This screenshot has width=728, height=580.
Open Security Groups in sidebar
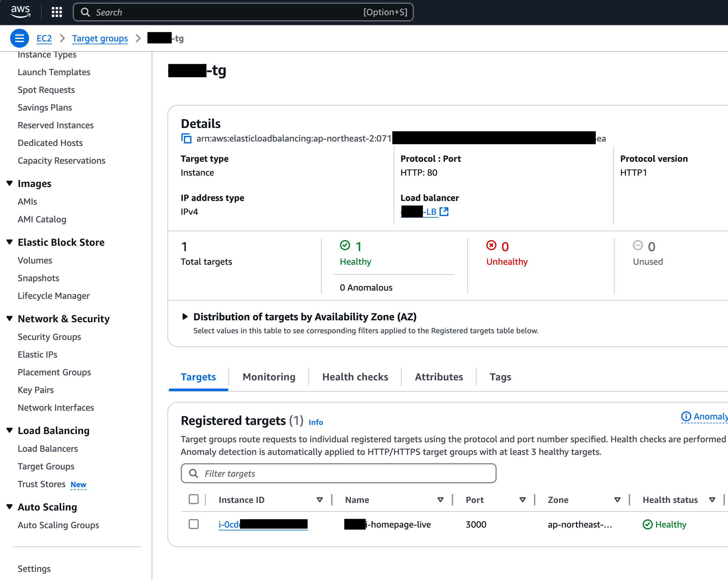[49, 336]
